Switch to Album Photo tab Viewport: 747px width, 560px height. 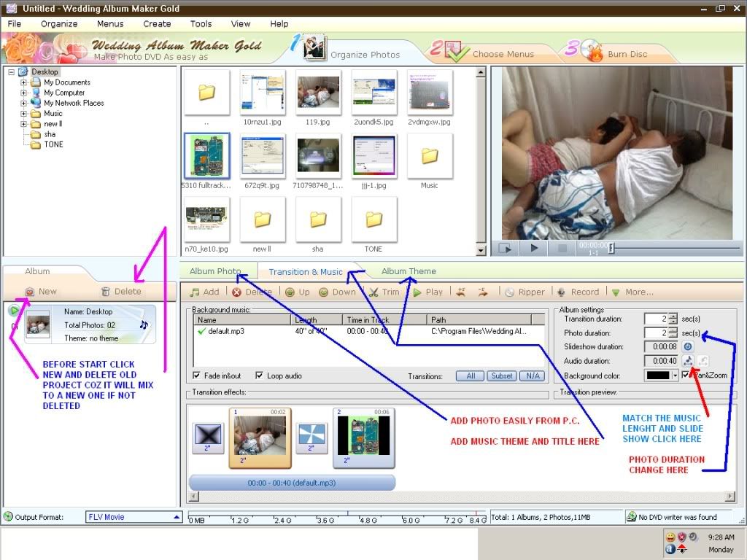click(x=215, y=271)
